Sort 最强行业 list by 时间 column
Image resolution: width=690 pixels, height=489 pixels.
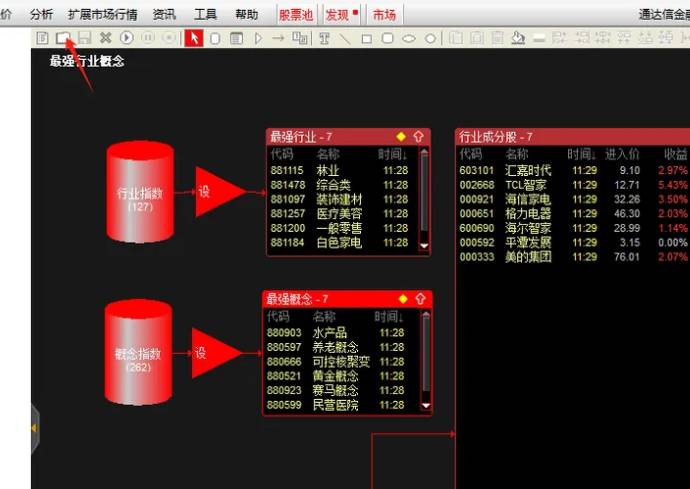(393, 154)
